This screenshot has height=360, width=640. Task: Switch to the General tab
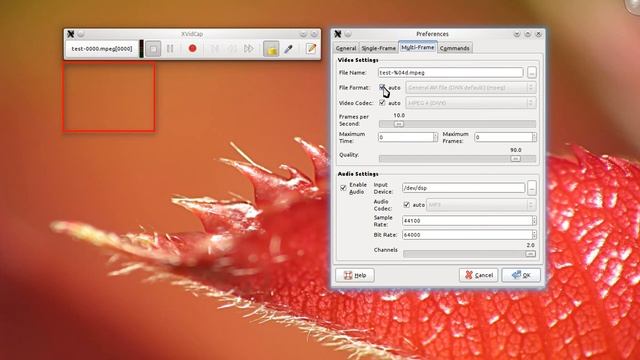coord(346,48)
